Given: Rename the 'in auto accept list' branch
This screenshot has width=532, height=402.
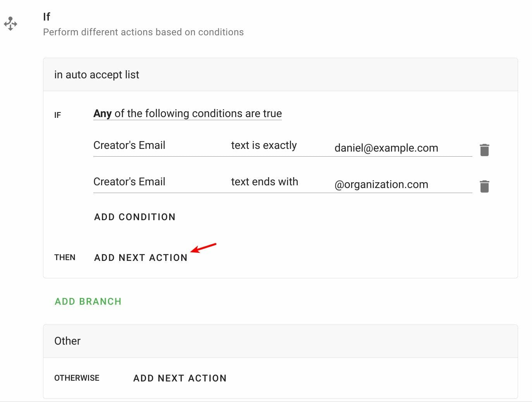Looking at the screenshot, I should coord(97,75).
